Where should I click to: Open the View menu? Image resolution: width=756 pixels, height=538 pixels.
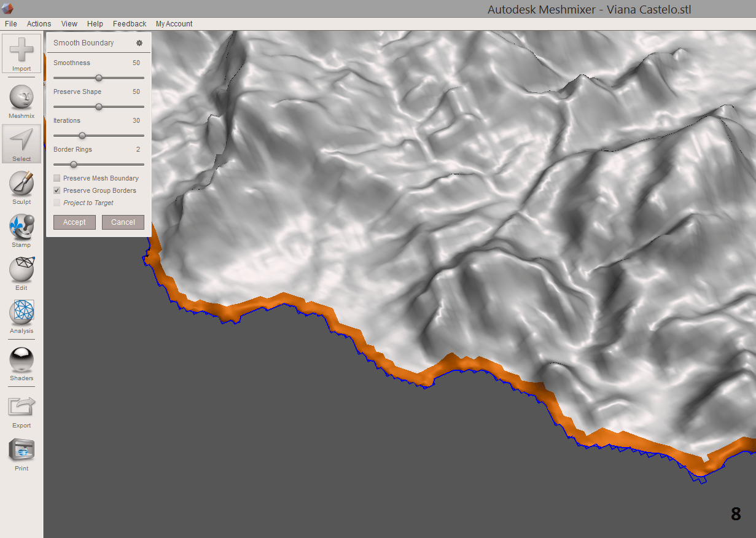point(69,23)
